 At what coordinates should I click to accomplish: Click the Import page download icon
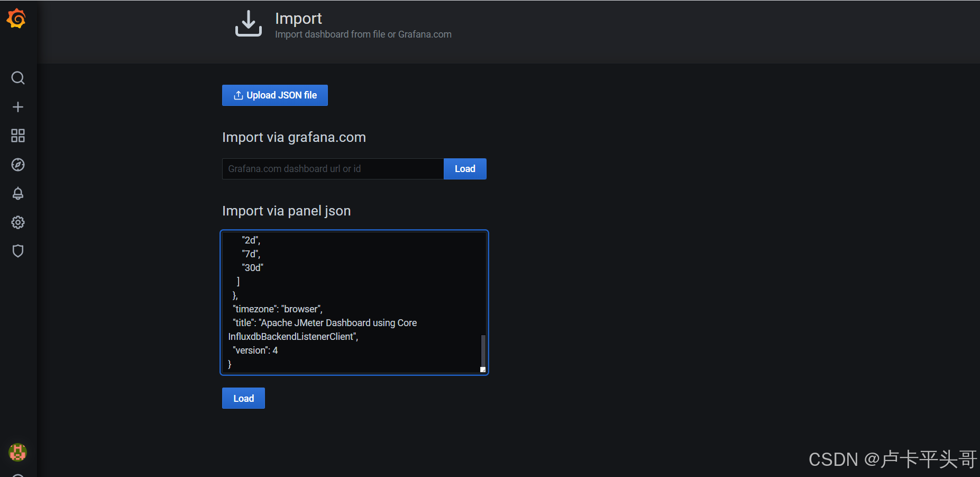(x=249, y=24)
